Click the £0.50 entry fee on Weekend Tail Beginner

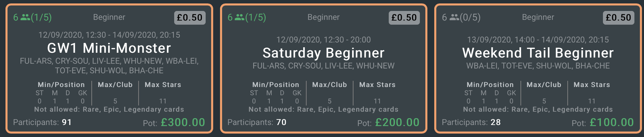tap(618, 17)
